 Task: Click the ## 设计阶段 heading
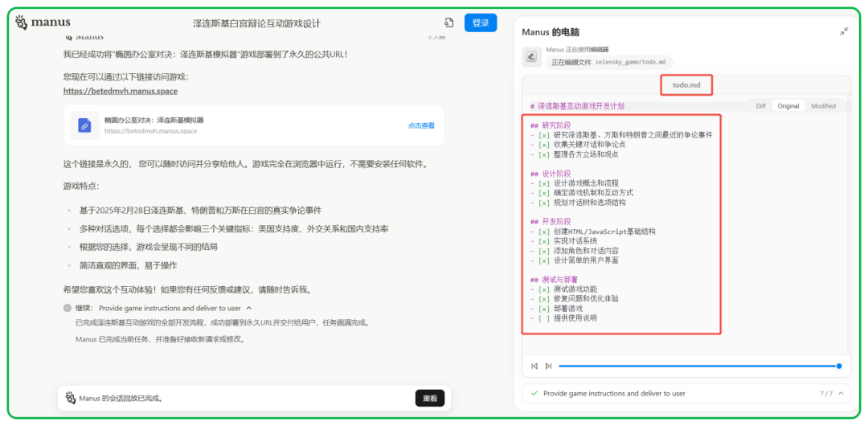pyautogui.click(x=551, y=174)
